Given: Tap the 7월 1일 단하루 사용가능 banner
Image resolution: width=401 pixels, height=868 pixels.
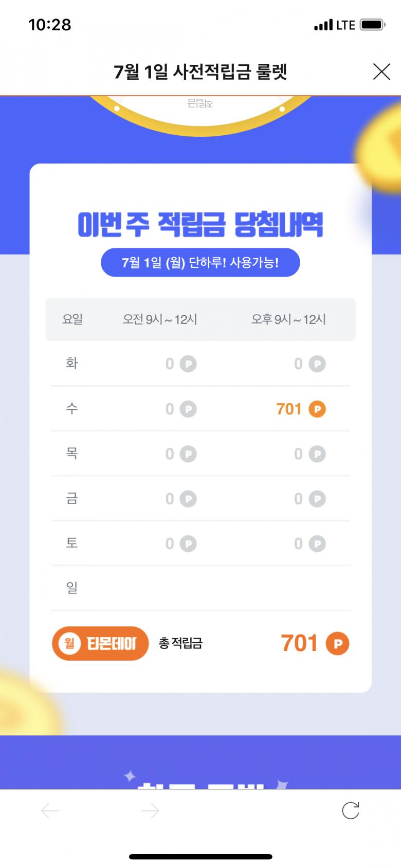Looking at the screenshot, I should (200, 263).
